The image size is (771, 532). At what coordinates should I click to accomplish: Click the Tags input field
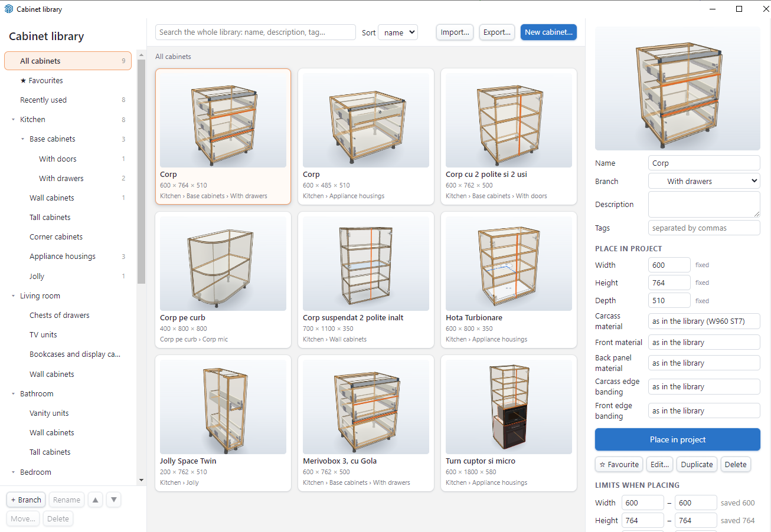[x=704, y=228]
